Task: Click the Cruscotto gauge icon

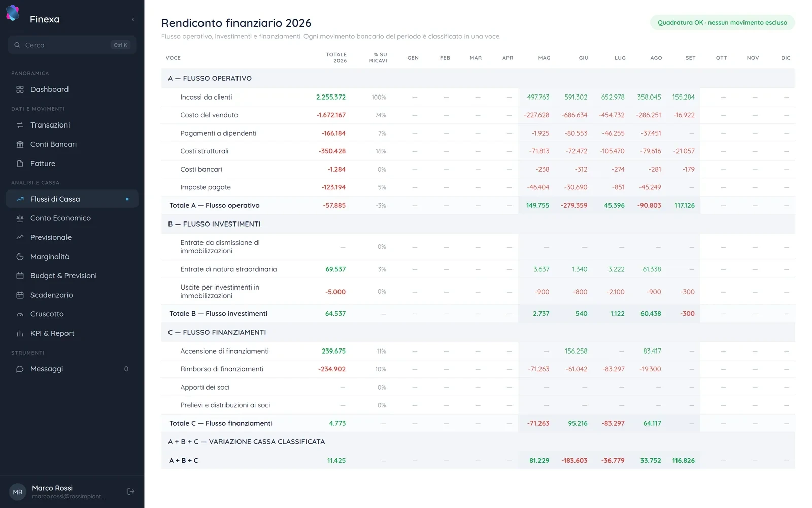Action: (20, 314)
